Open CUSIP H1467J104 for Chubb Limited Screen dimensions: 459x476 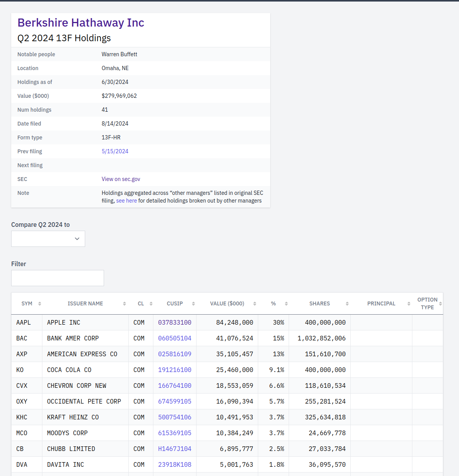click(175, 449)
